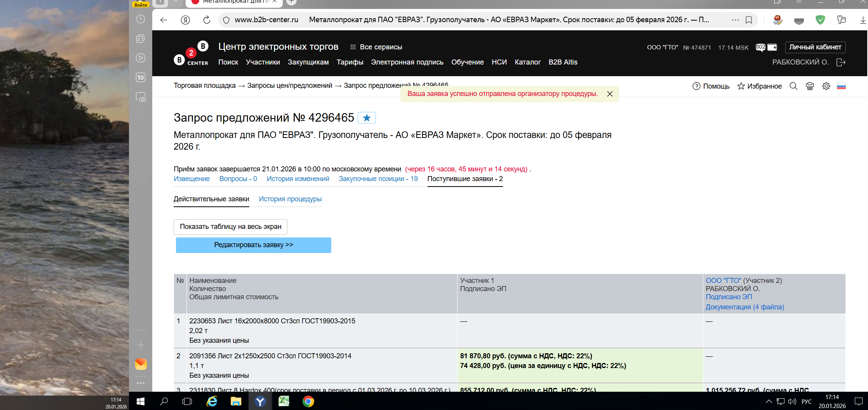Open the video play icon in browser sidebar
Image resolution: width=868 pixels, height=410 pixels.
(x=141, y=58)
